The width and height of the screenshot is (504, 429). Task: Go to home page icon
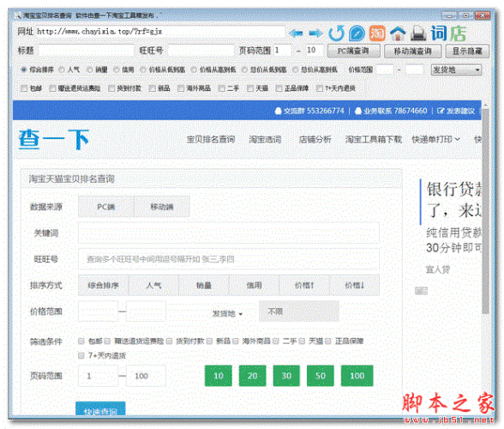[398, 33]
